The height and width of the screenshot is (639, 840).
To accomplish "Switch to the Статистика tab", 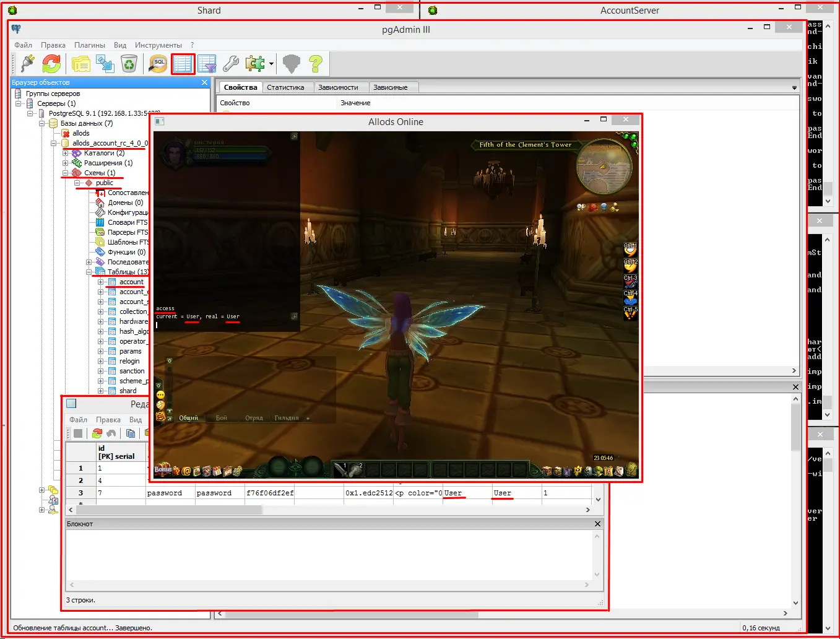I will (285, 87).
